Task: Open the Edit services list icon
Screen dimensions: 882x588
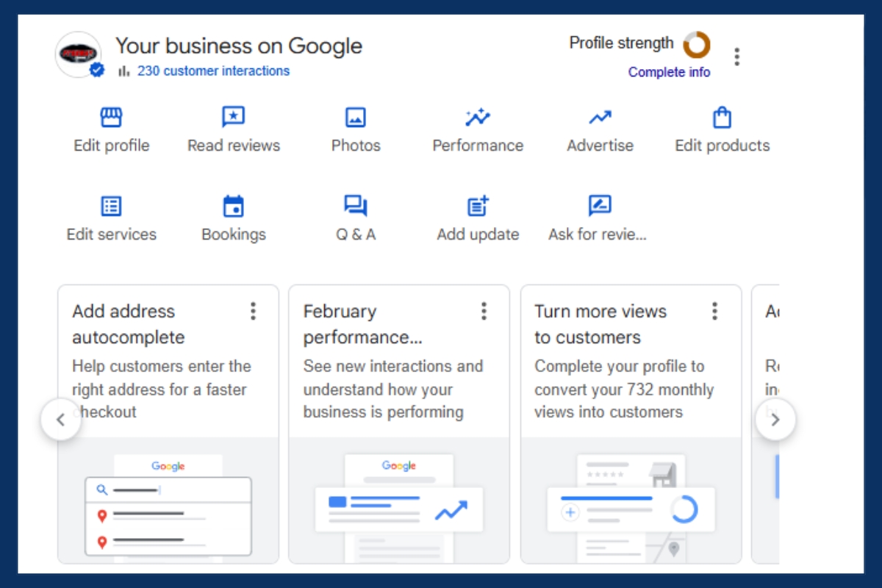Action: tap(111, 206)
